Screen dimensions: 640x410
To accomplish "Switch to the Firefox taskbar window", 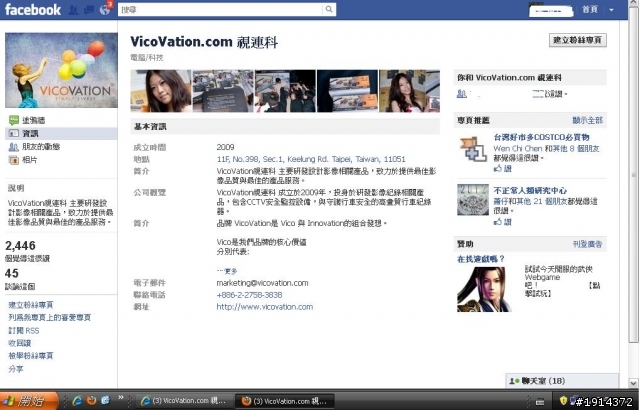I will point(285,401).
